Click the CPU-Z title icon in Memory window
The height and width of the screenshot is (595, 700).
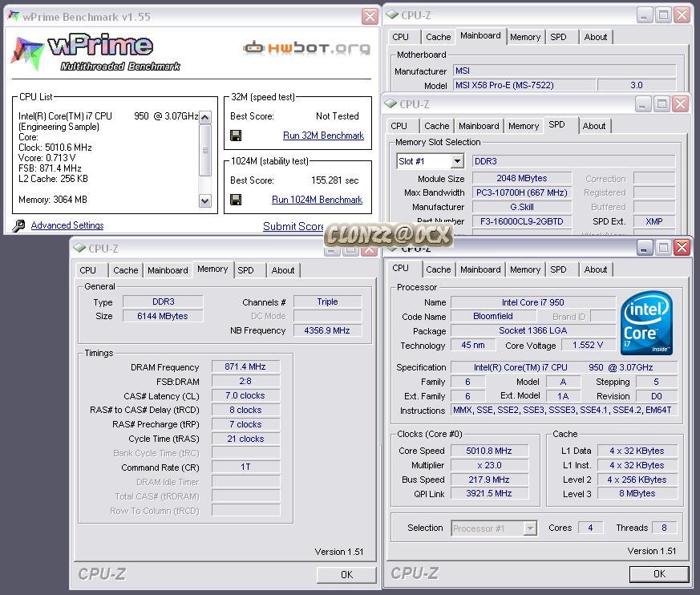tap(79, 248)
